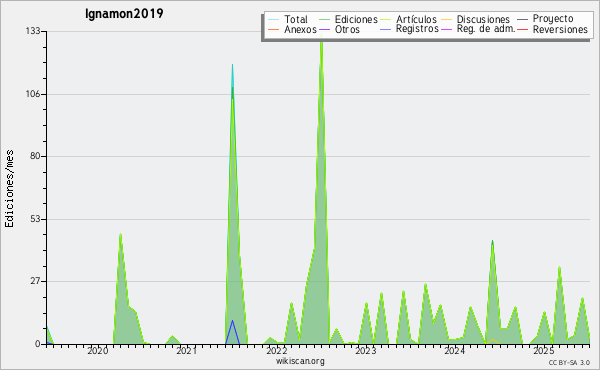Click the 2020 x-axis label

pyautogui.click(x=98, y=351)
